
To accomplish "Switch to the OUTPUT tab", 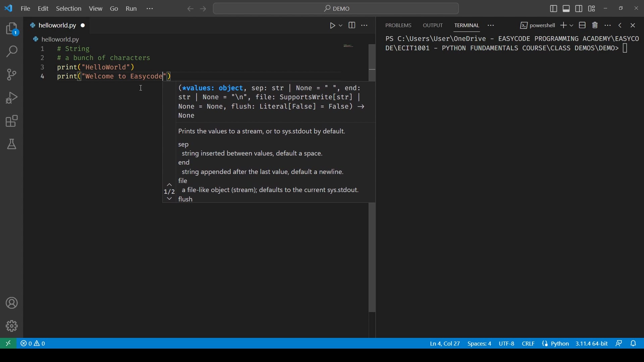I will (x=433, y=25).
